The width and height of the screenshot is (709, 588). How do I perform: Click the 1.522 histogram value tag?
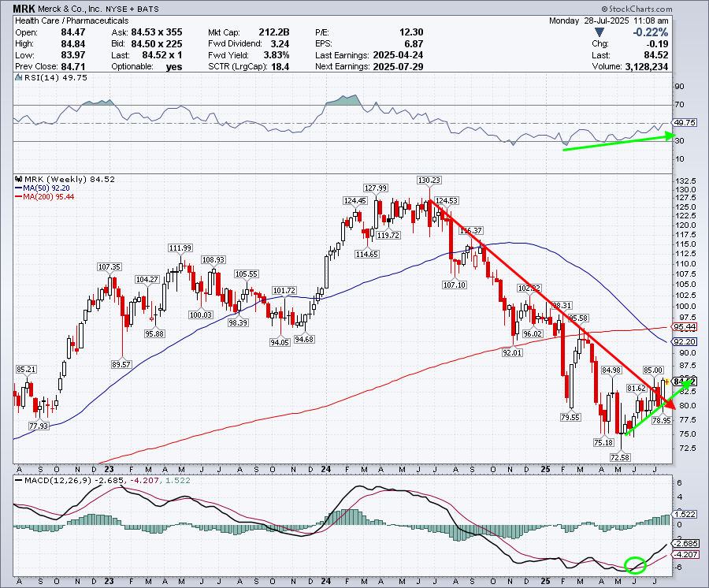click(685, 515)
